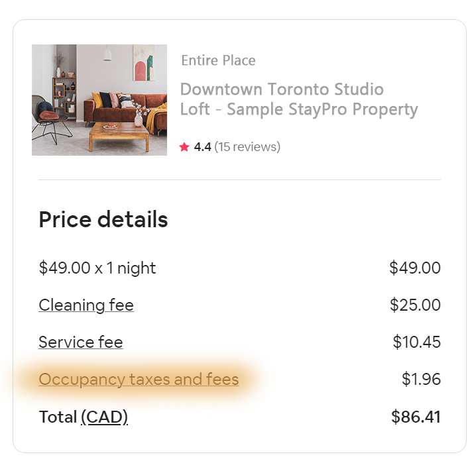Click the $10.45 service fee amount

click(416, 342)
